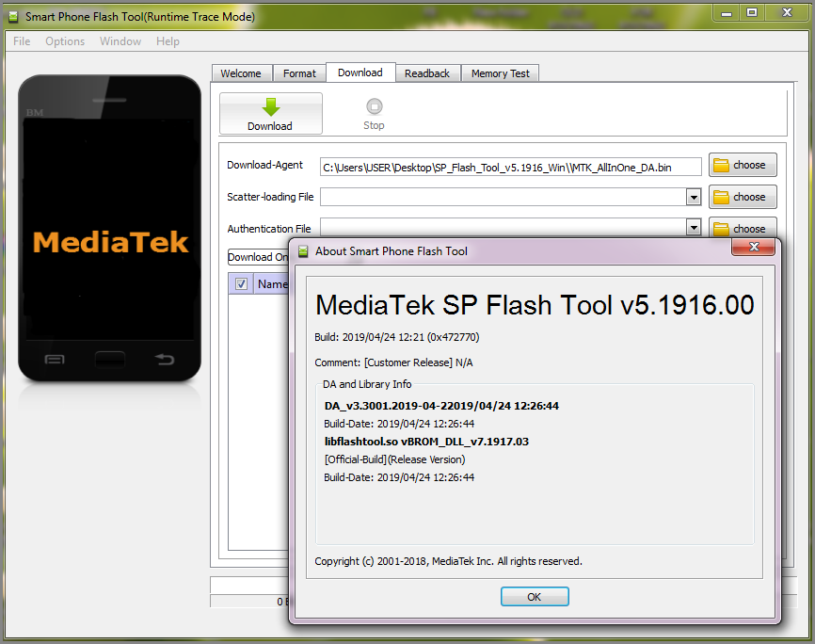815x644 pixels.
Task: Click the 'Build: 2019/04/24 12:21' line
Action: click(396, 337)
